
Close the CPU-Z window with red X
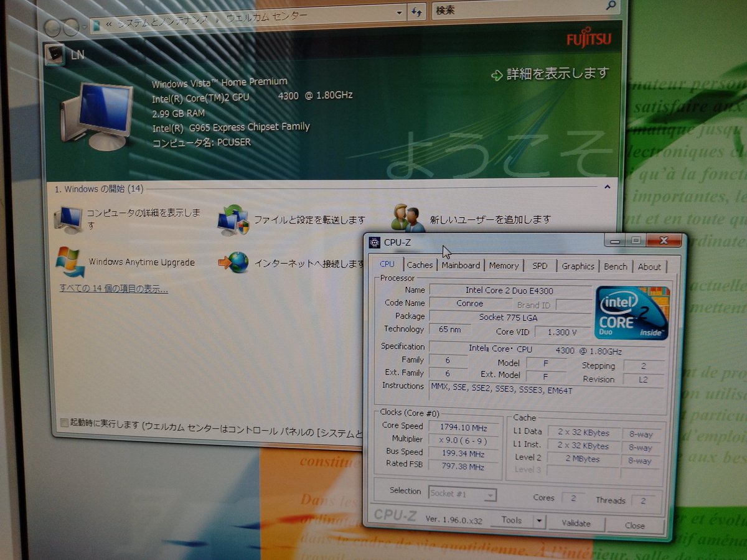pyautogui.click(x=664, y=240)
